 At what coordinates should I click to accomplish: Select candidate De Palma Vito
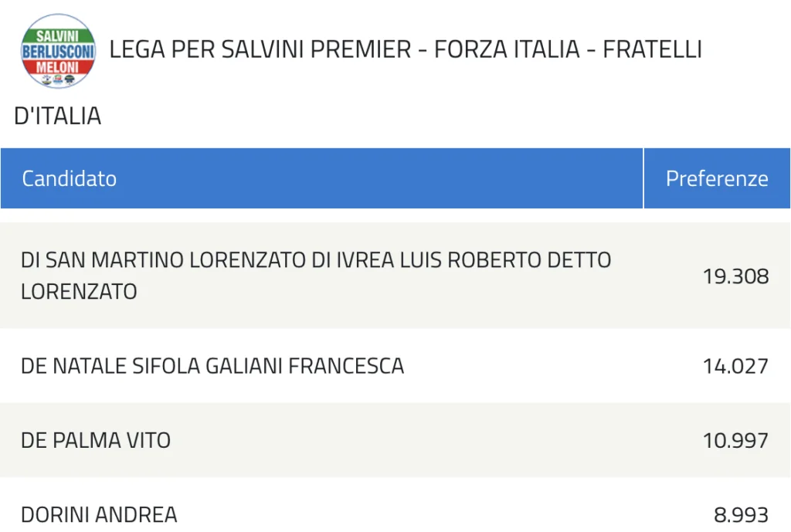(96, 440)
